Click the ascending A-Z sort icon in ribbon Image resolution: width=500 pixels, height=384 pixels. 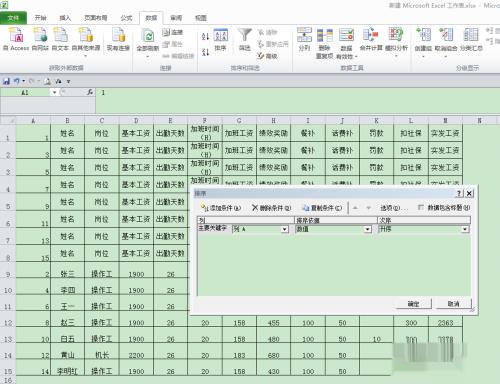click(x=205, y=36)
